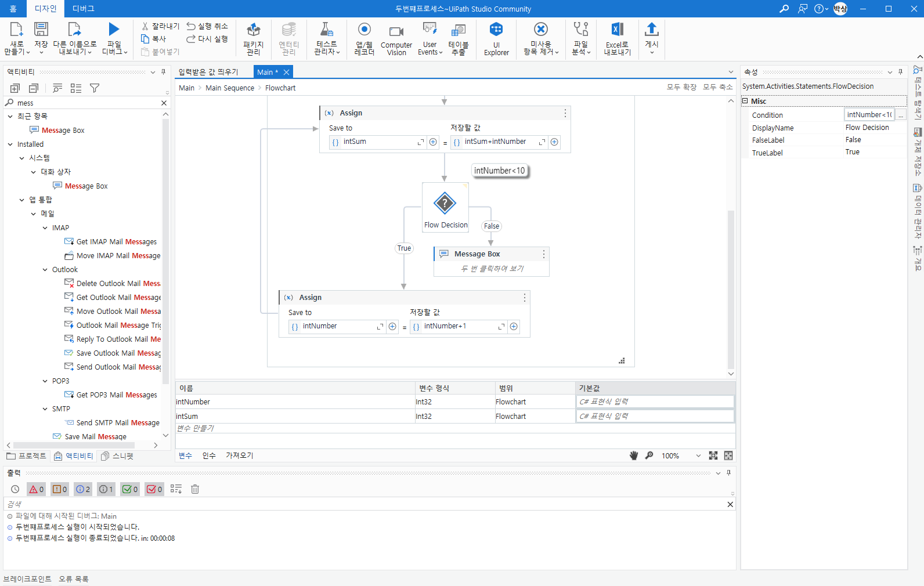Image resolution: width=924 pixels, height=586 pixels.
Task: Collapse the SMTP activities group
Action: point(45,408)
